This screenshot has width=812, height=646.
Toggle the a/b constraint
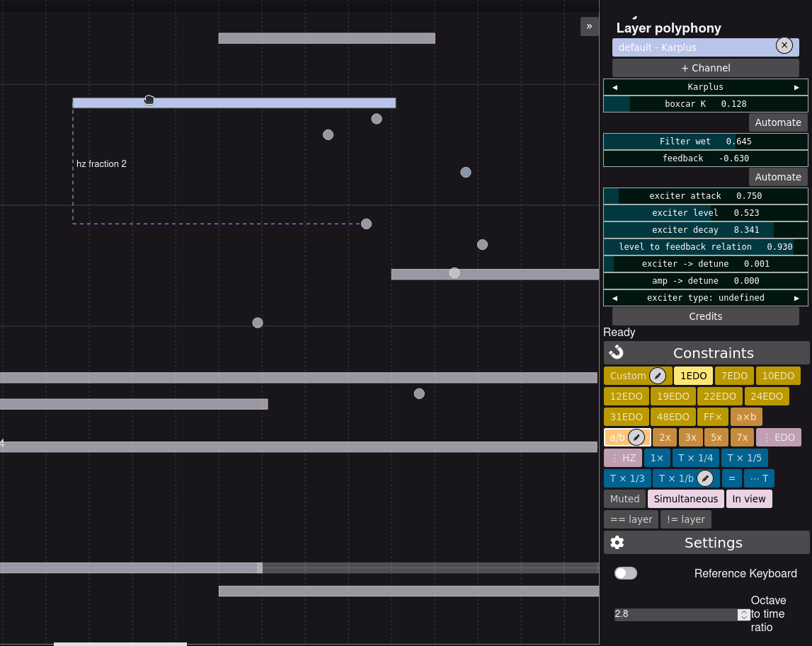pos(617,437)
